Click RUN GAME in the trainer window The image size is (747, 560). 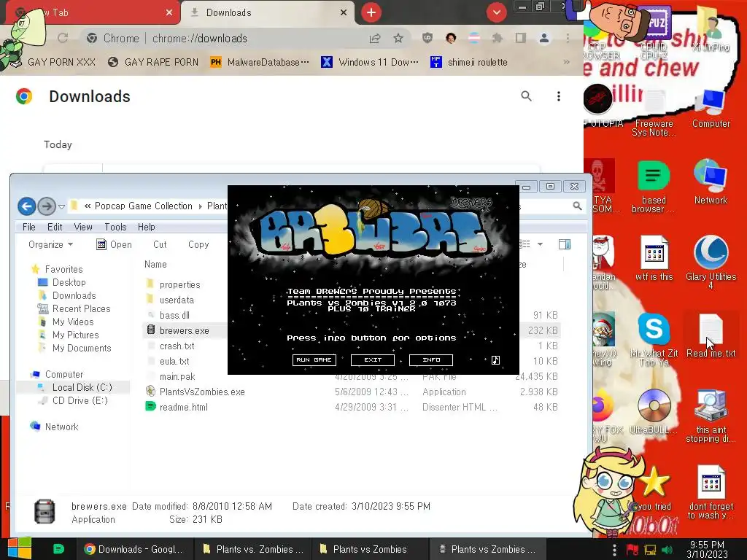[x=314, y=360]
